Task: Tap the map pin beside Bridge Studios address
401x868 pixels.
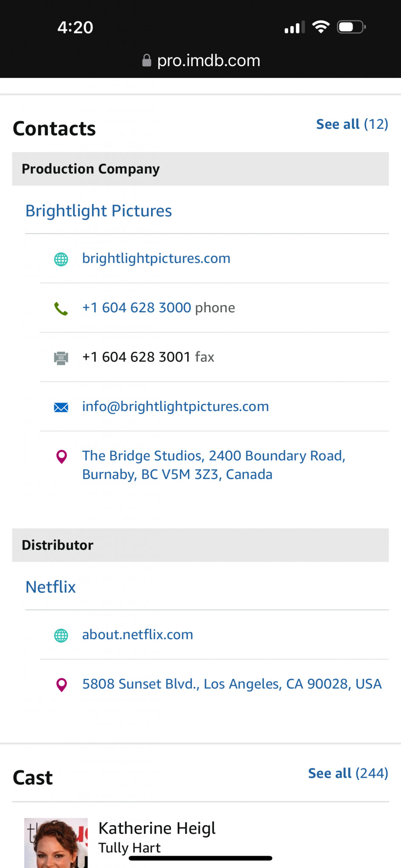Action: click(62, 456)
